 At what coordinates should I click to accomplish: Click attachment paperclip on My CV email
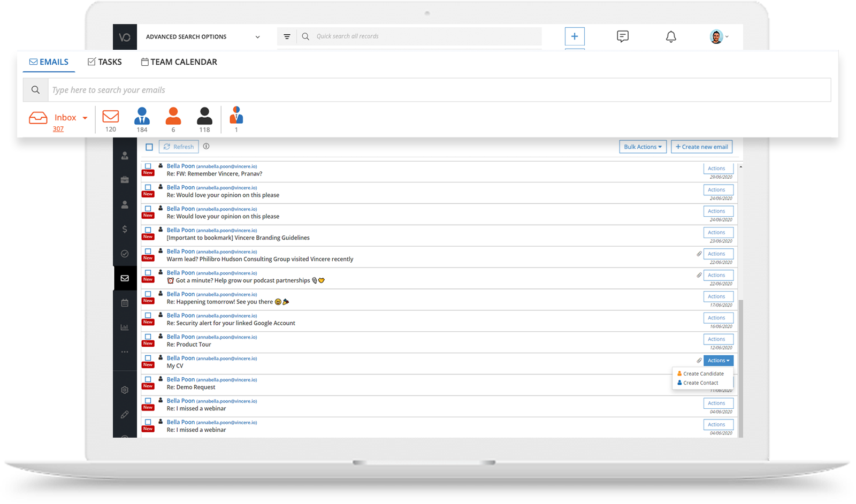click(x=699, y=361)
